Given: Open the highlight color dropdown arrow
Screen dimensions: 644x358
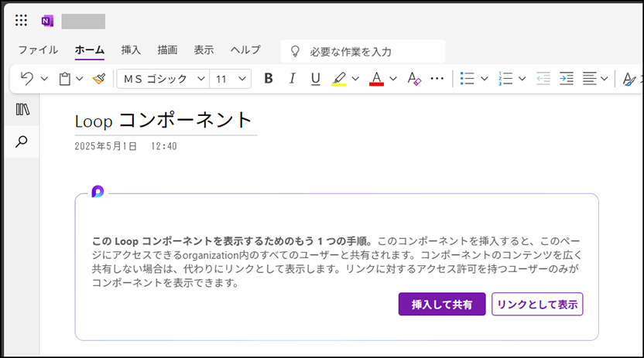Looking at the screenshot, I should (x=356, y=78).
